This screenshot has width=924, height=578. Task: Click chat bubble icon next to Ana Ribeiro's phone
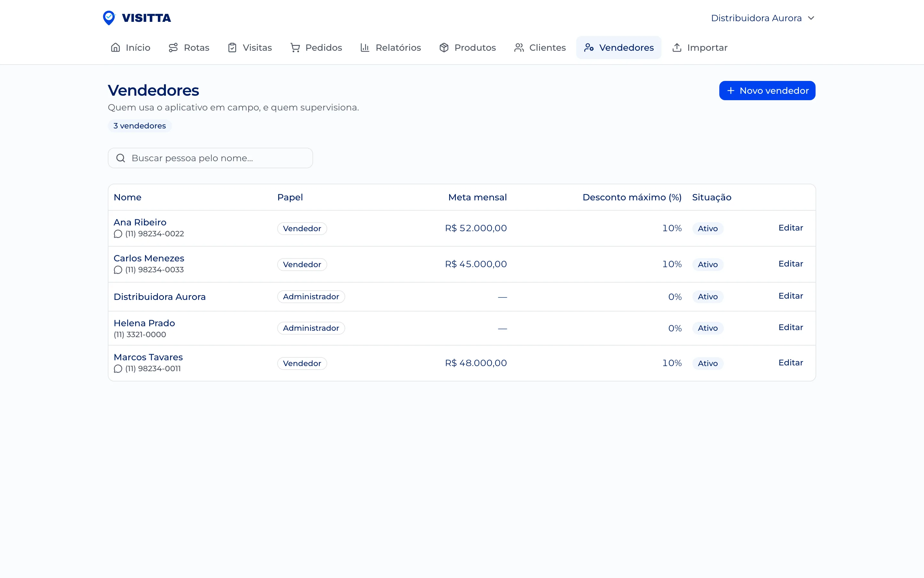(118, 234)
